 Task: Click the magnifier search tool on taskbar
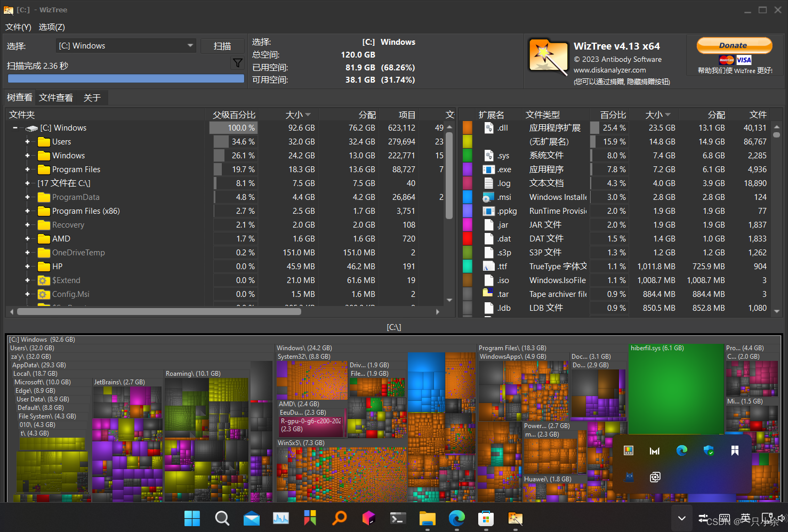click(x=340, y=518)
